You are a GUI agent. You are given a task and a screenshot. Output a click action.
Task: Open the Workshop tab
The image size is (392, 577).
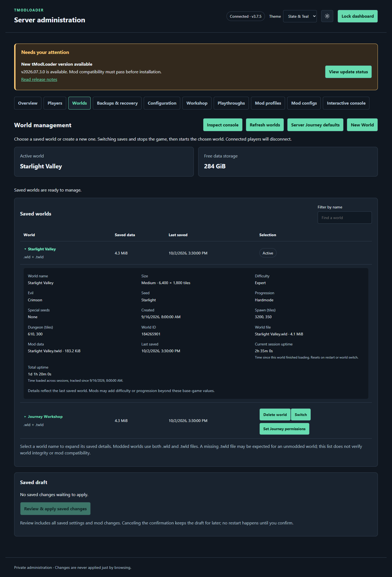197,103
